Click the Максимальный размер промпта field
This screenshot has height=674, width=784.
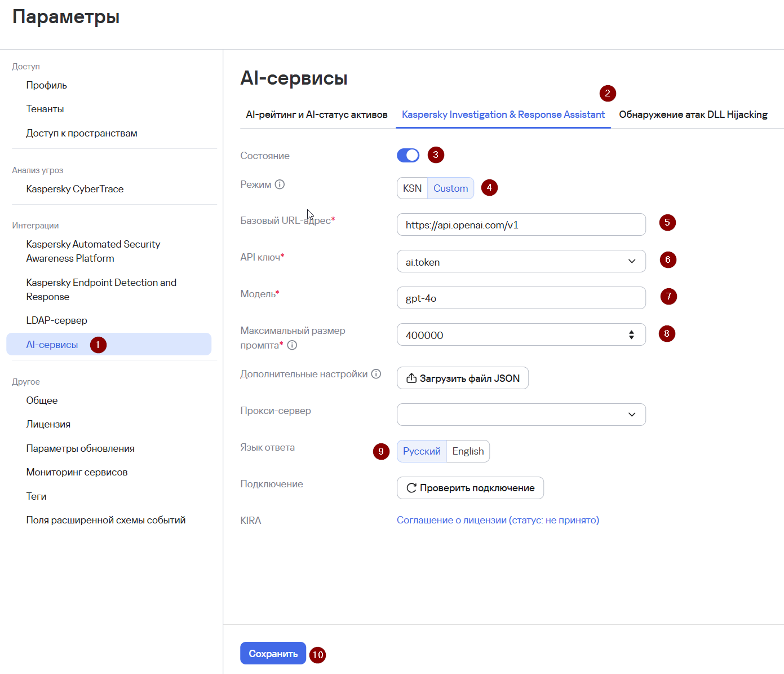521,334
